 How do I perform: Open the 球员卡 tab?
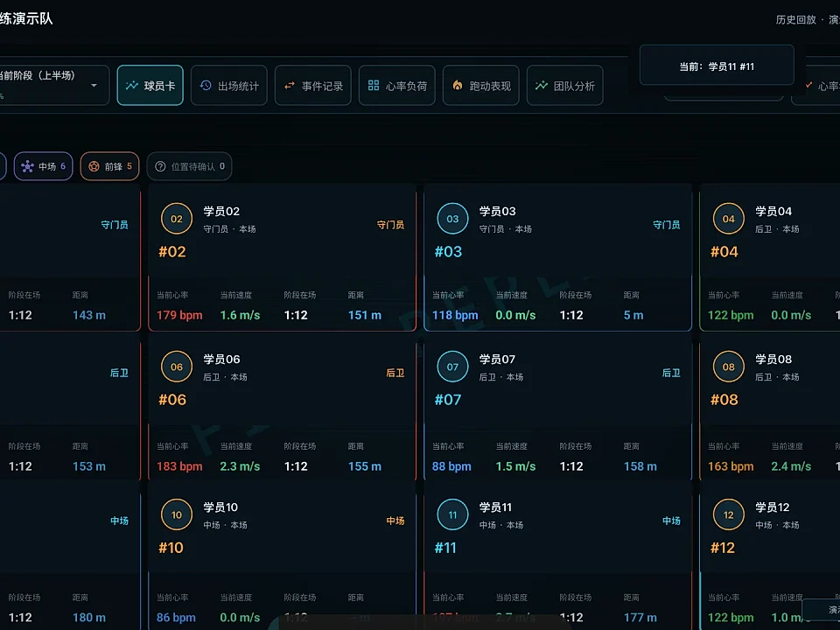[x=150, y=85]
